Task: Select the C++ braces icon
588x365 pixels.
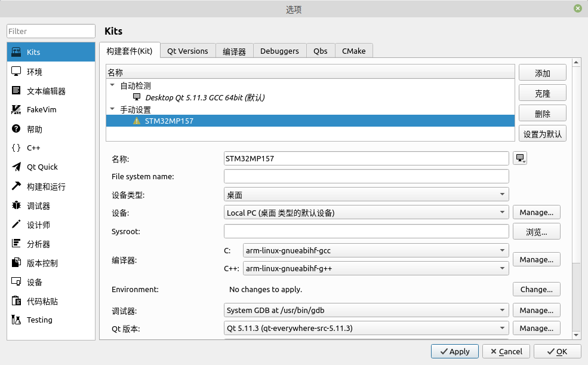Action: [x=16, y=148]
